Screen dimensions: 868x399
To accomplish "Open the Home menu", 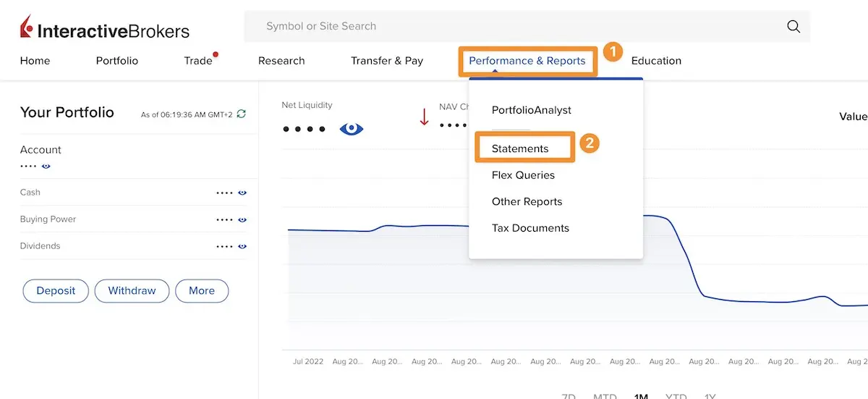I will (35, 61).
